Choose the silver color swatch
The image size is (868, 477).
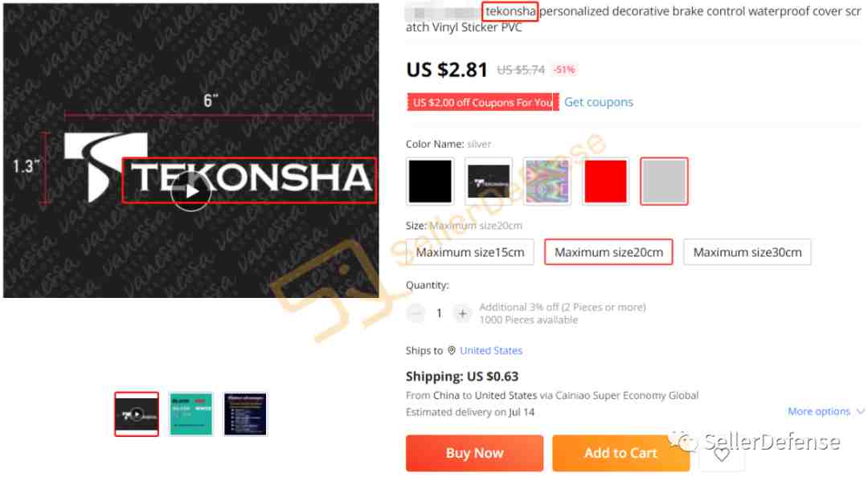coord(665,181)
